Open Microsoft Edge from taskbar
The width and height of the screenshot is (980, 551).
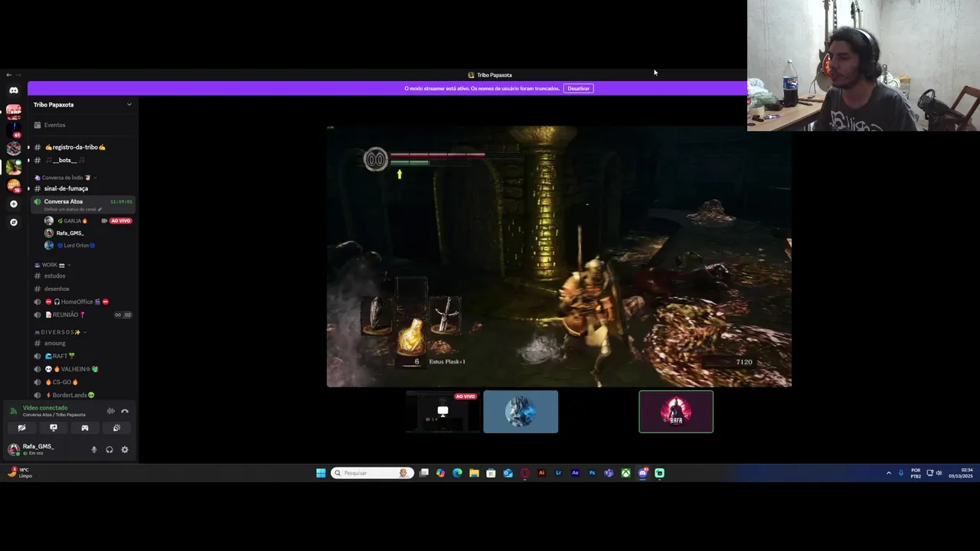click(457, 473)
